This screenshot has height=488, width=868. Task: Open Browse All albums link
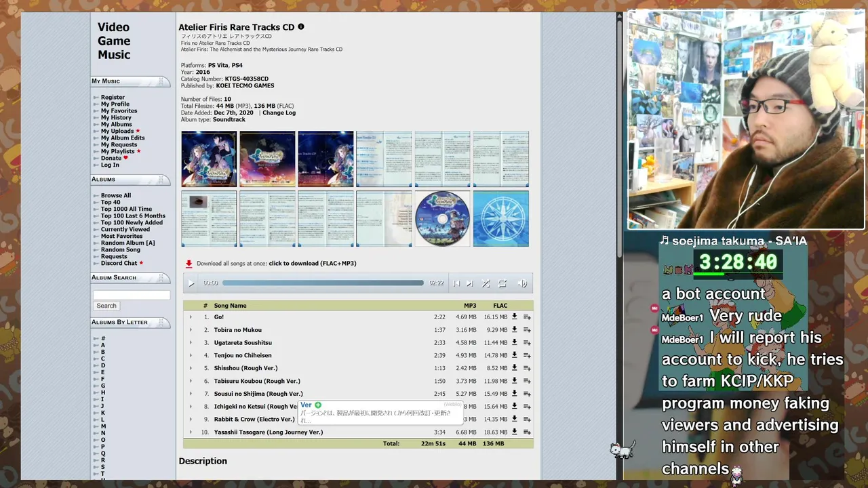coord(116,196)
